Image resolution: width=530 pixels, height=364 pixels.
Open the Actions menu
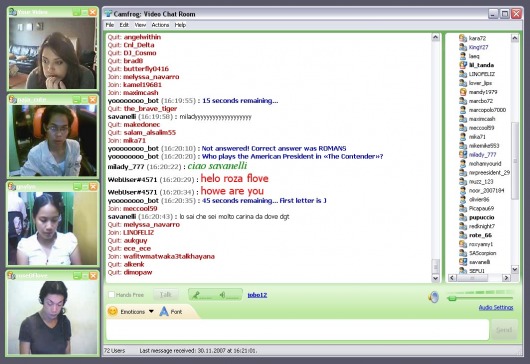click(x=160, y=25)
